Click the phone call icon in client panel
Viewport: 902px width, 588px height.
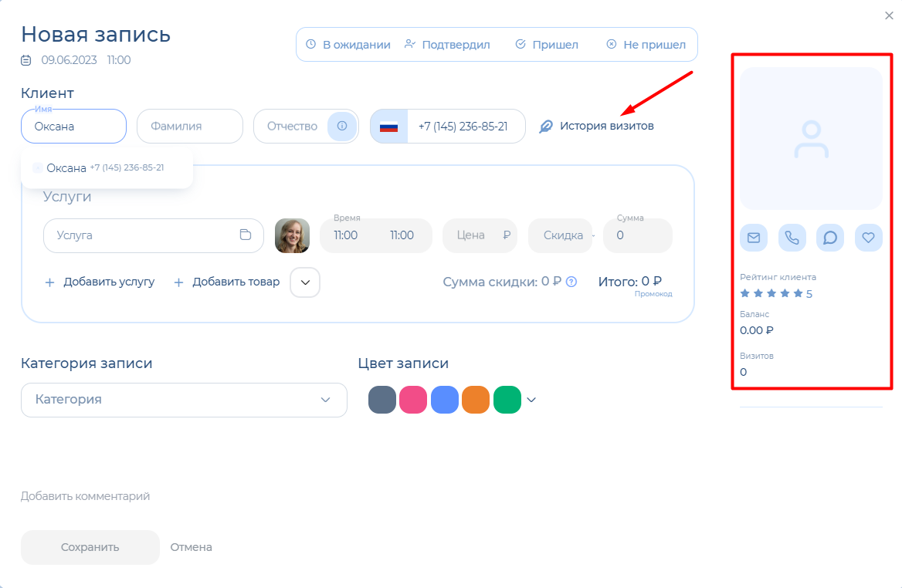click(x=792, y=238)
